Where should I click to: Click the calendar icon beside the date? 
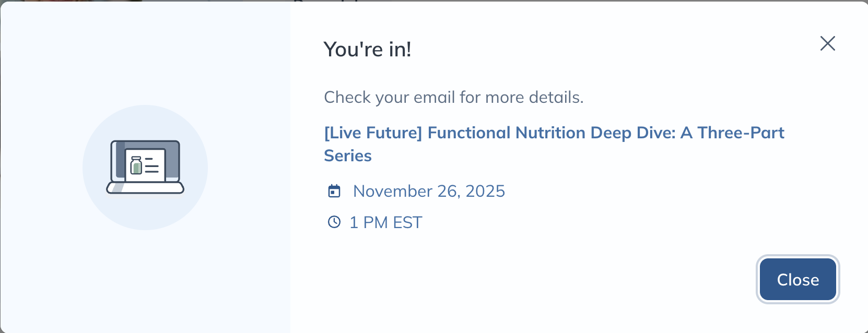tap(334, 191)
